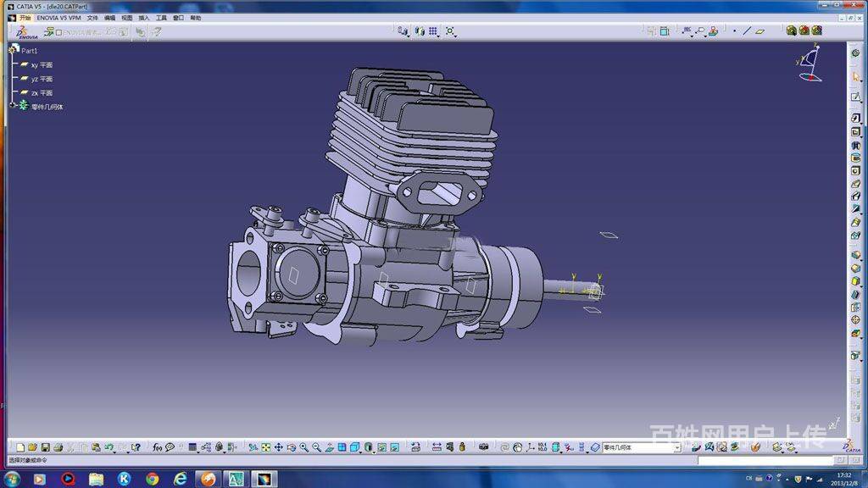Open Google Chrome from the taskbar
The width and height of the screenshot is (868, 488).
coord(152,479)
